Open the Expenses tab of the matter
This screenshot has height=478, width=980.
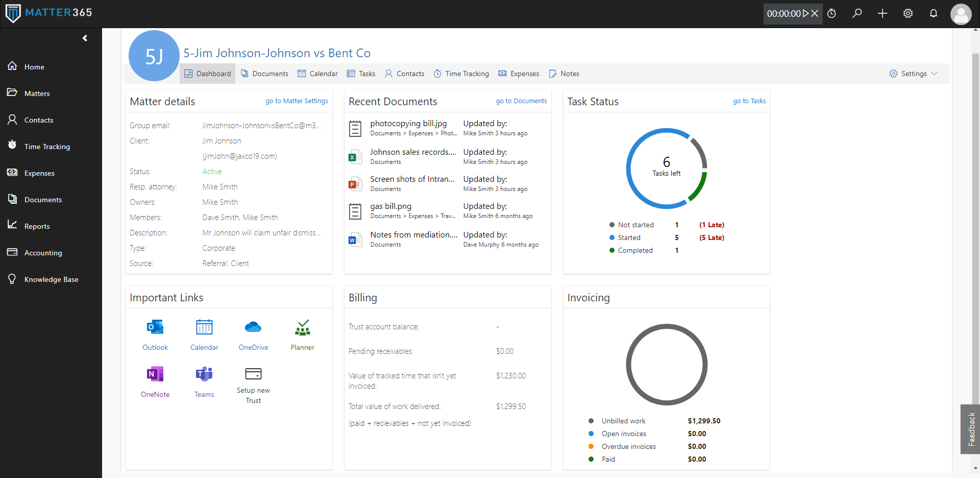tap(519, 74)
